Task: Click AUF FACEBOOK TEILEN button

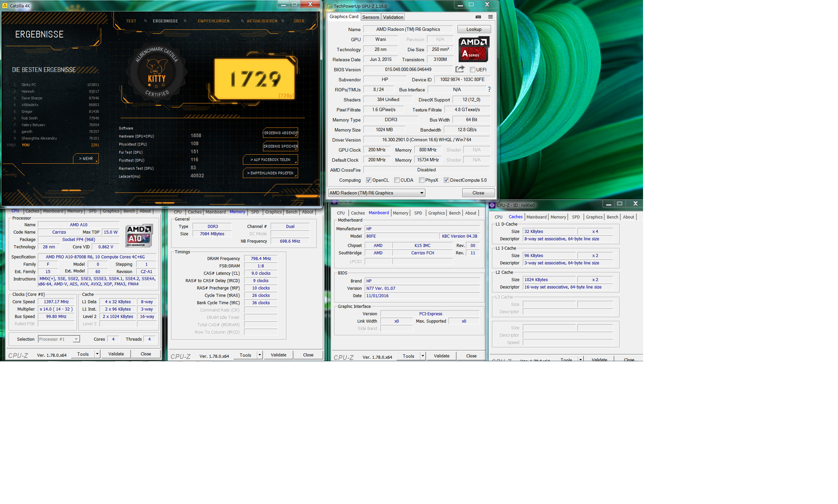Action: tap(270, 160)
